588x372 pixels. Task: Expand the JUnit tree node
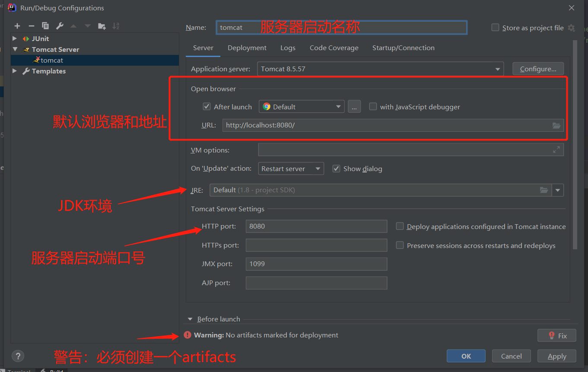[x=15, y=39]
